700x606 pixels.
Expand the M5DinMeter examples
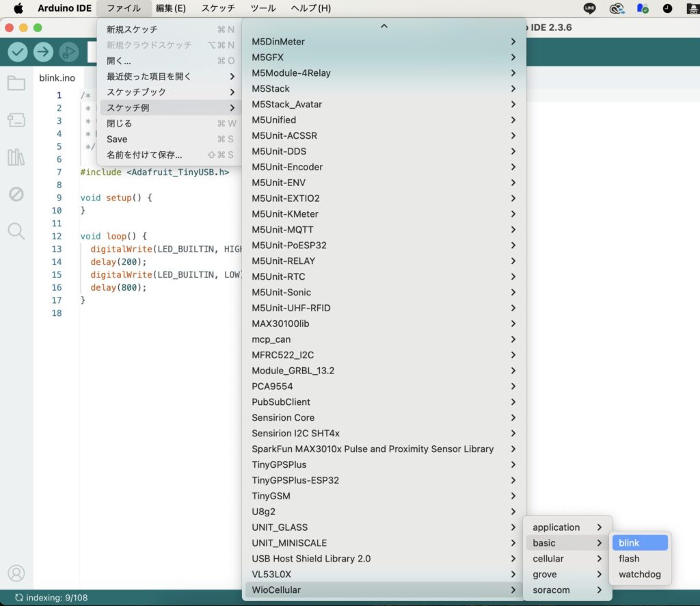point(384,42)
